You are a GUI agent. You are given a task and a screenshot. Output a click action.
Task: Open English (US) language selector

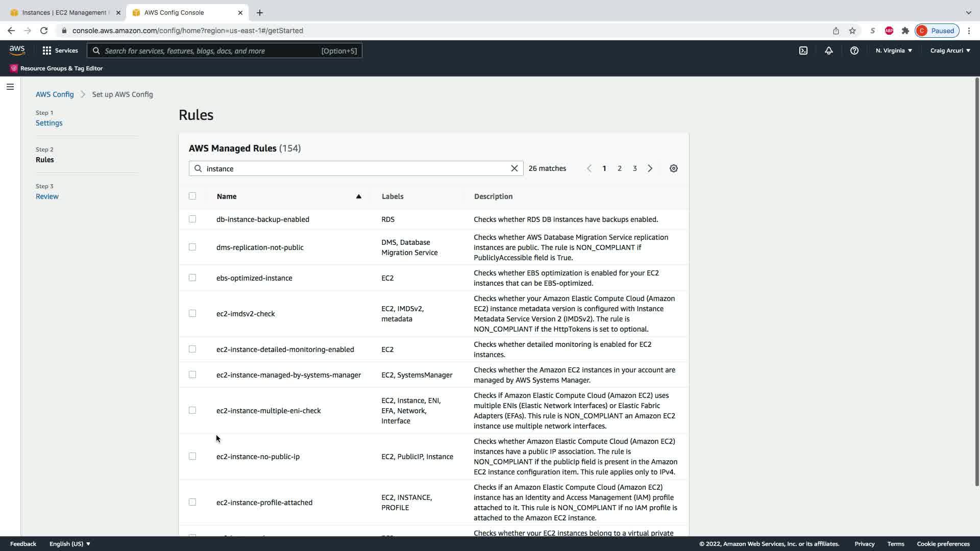pos(70,544)
